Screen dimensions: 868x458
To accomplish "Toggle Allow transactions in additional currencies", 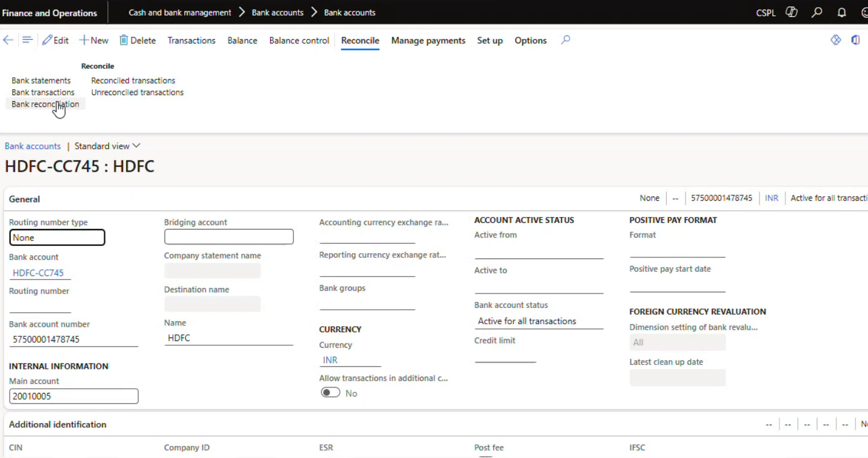I will [330, 393].
